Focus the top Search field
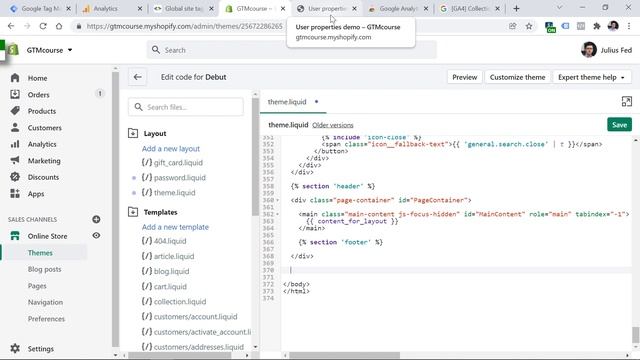The width and height of the screenshot is (640, 360). pos(291,50)
